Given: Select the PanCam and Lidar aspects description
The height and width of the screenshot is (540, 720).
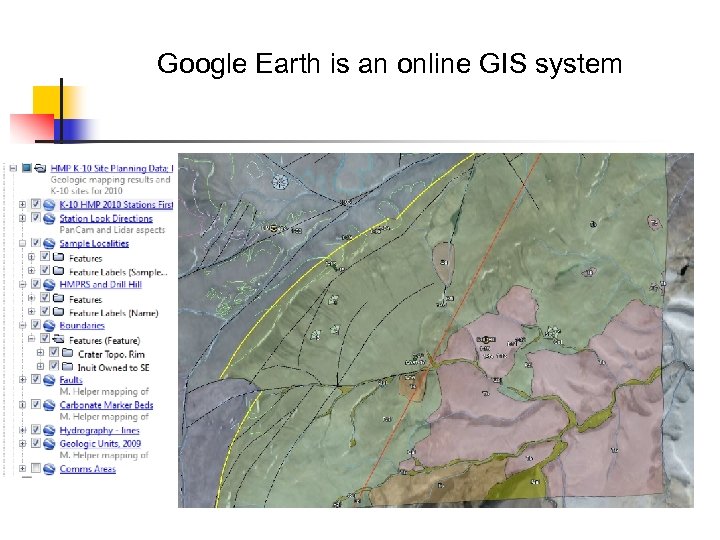Looking at the screenshot, I should (112, 230).
